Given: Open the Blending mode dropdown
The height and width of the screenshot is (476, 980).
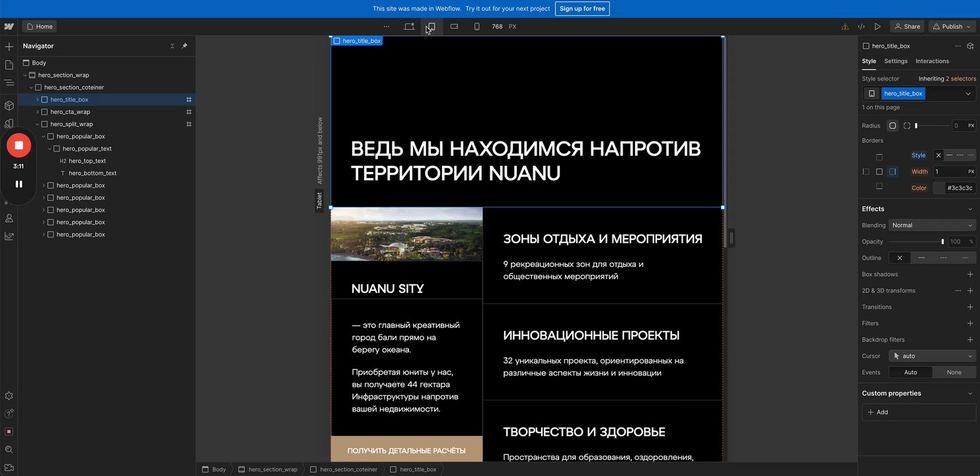Looking at the screenshot, I should pos(932,225).
